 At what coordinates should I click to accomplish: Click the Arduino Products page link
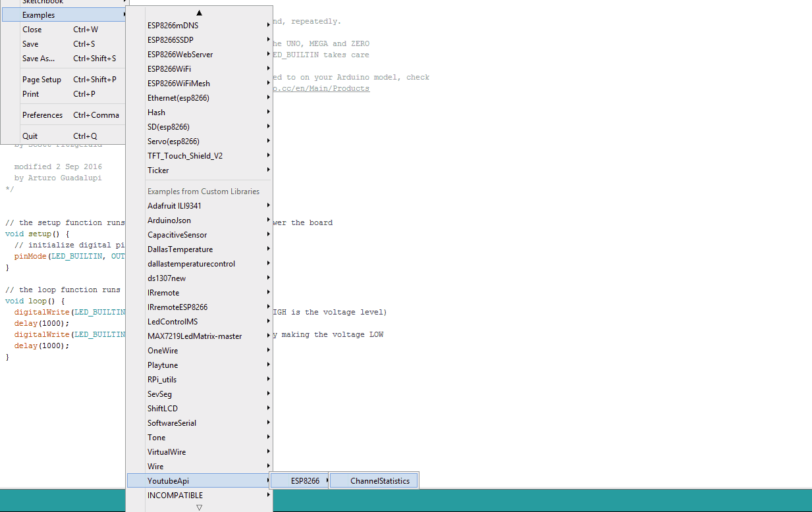tap(321, 89)
